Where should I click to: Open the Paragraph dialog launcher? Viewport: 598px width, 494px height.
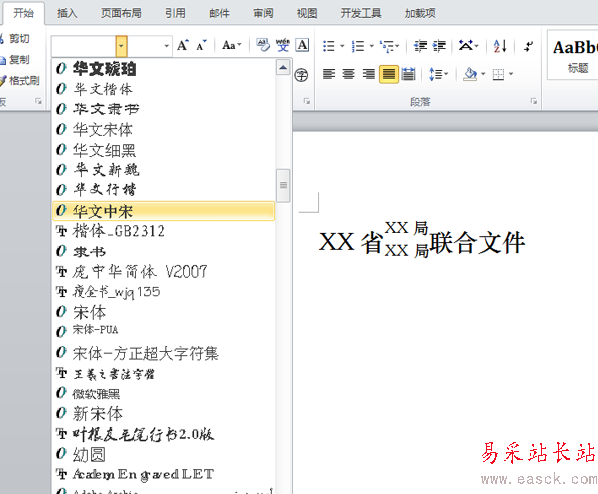(534, 101)
